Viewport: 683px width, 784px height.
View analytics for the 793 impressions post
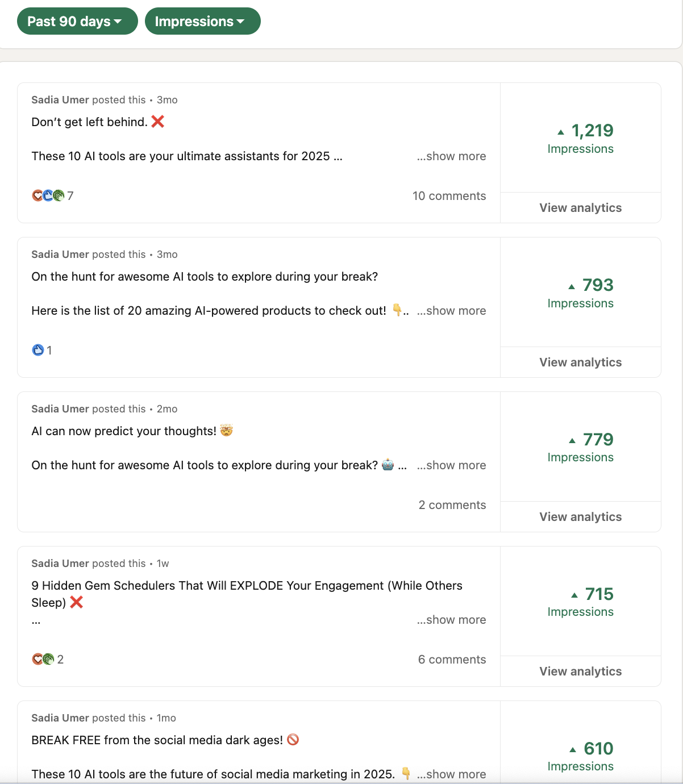coord(581,362)
